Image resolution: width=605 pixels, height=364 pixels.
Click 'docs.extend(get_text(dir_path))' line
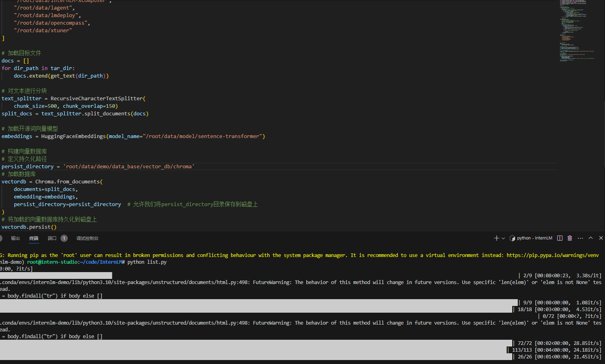point(61,76)
